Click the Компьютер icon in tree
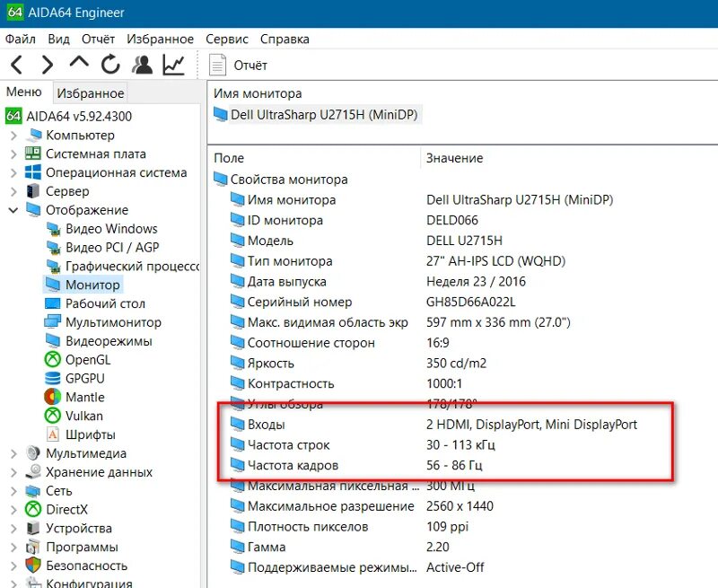The height and width of the screenshot is (588, 718). pos(34,135)
